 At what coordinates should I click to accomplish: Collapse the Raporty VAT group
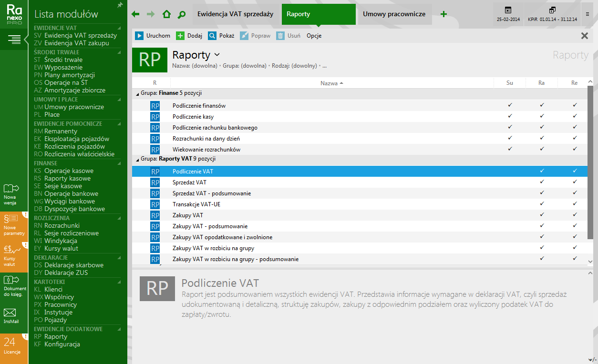click(x=138, y=160)
